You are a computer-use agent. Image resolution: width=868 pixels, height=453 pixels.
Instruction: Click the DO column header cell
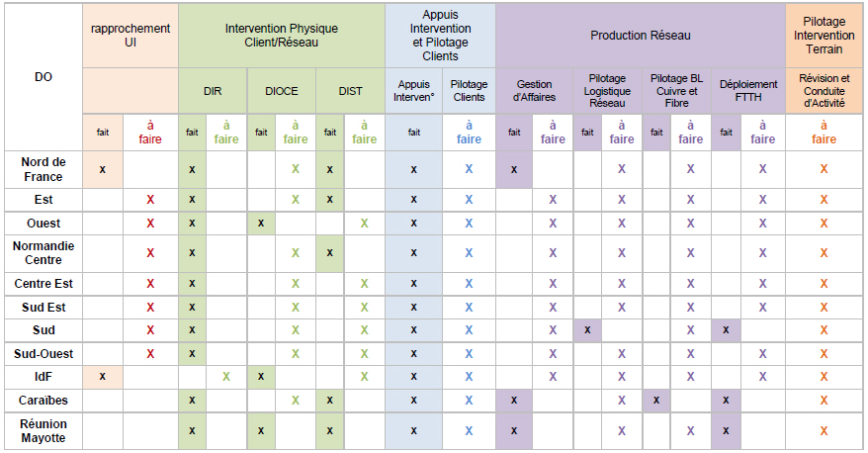[x=43, y=76]
